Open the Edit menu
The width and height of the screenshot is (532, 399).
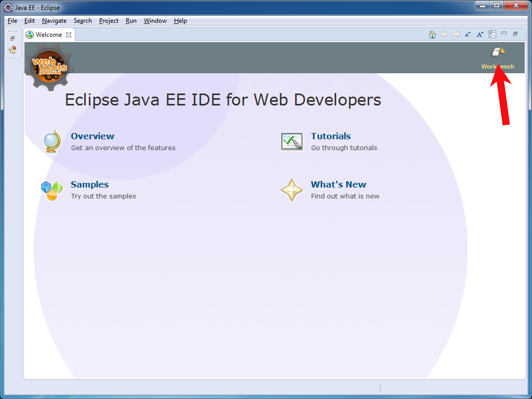30,21
